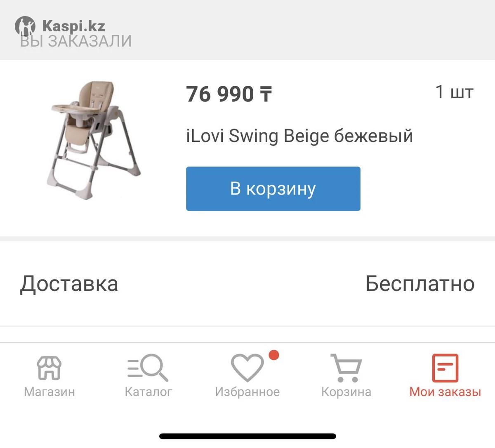Open the iLovi Swing Beige product title
This screenshot has width=495, height=448.
point(299,136)
